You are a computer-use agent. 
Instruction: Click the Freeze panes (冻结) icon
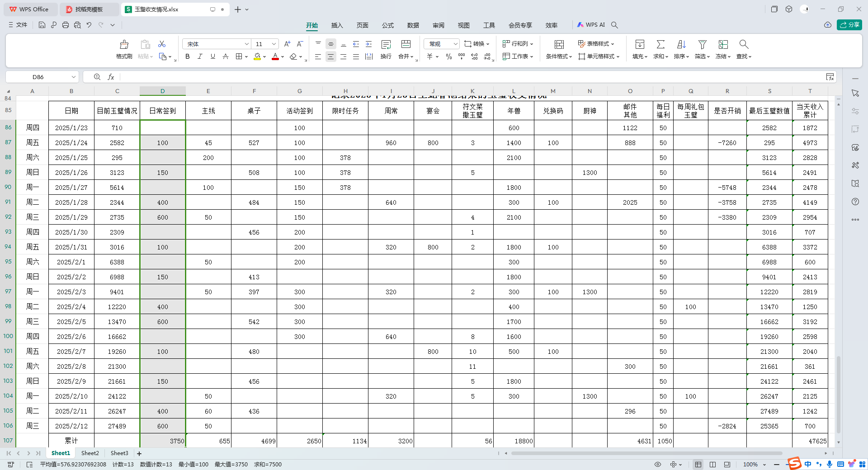[x=723, y=45]
